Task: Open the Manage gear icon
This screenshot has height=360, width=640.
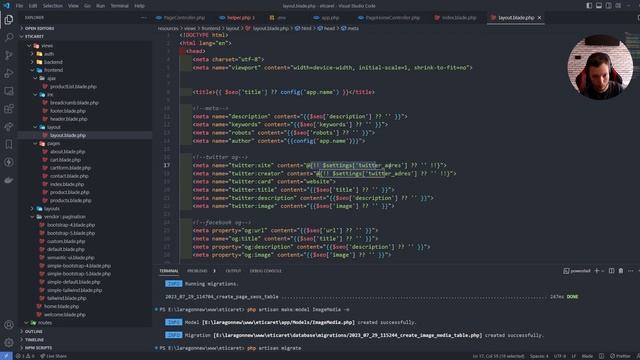Action: point(9,342)
